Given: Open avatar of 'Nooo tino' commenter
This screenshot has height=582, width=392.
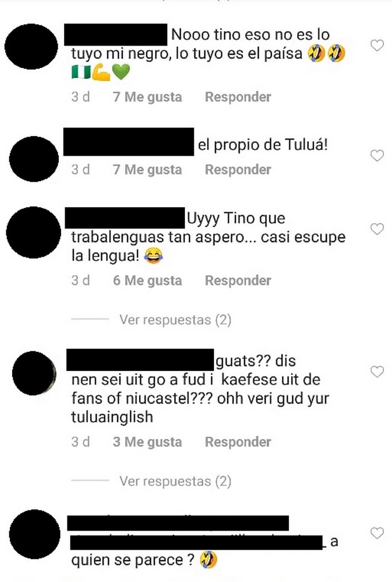Looking at the screenshot, I should pos(32,46).
